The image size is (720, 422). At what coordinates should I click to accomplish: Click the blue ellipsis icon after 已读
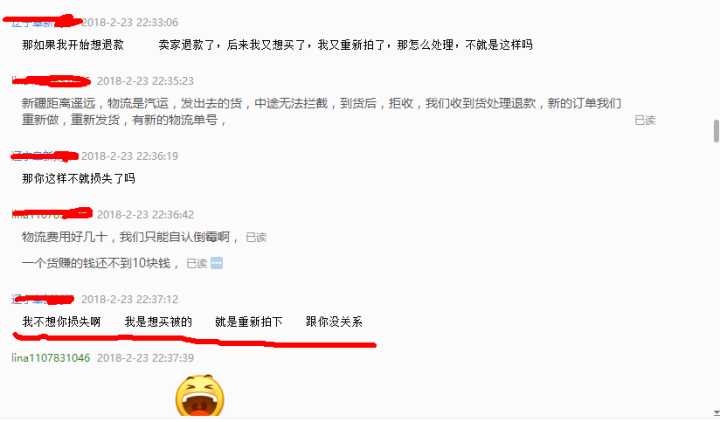216,263
